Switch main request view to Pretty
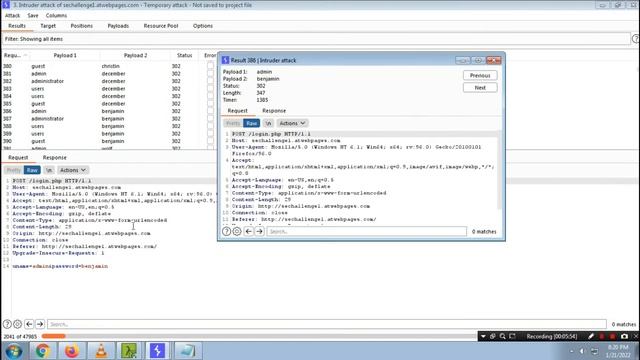Viewport: 640px width, 360px height. tap(13, 170)
